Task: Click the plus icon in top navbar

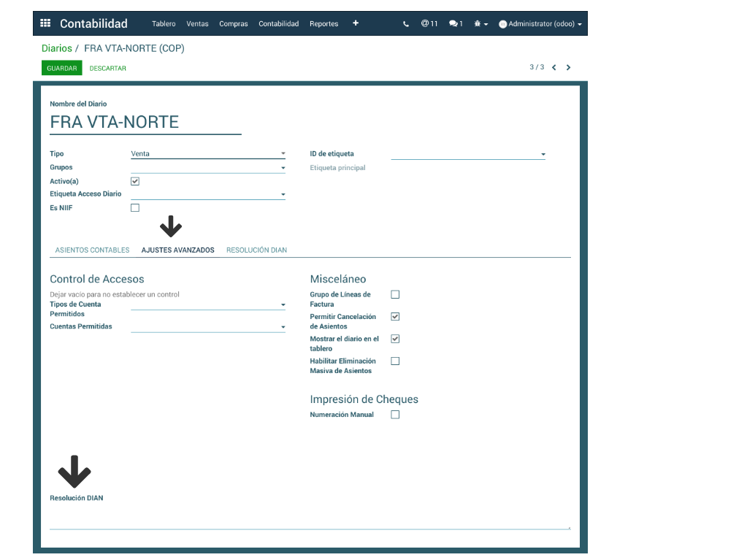Action: tap(356, 23)
